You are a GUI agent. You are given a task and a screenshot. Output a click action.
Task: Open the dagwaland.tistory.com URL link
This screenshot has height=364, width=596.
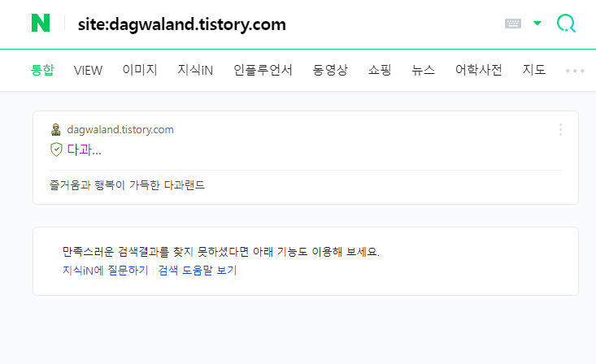[x=120, y=129]
